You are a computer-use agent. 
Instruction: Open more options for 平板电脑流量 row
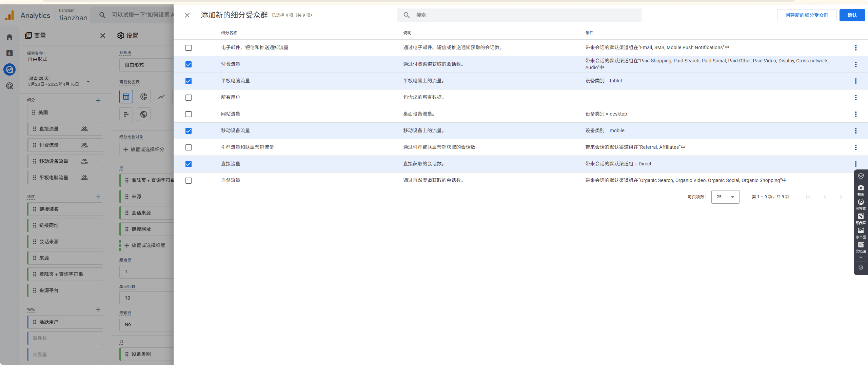click(x=855, y=81)
